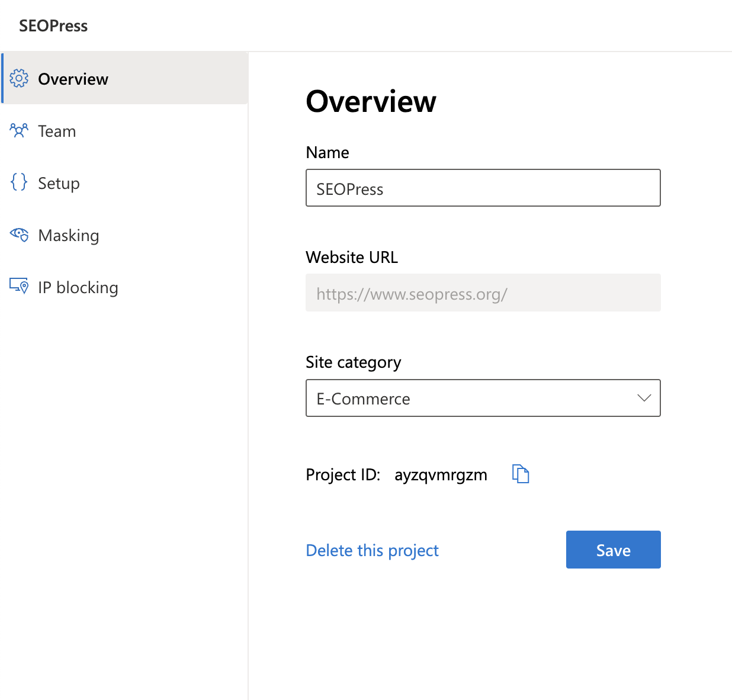Click the Website URL label
The width and height of the screenshot is (732, 700).
[352, 258]
